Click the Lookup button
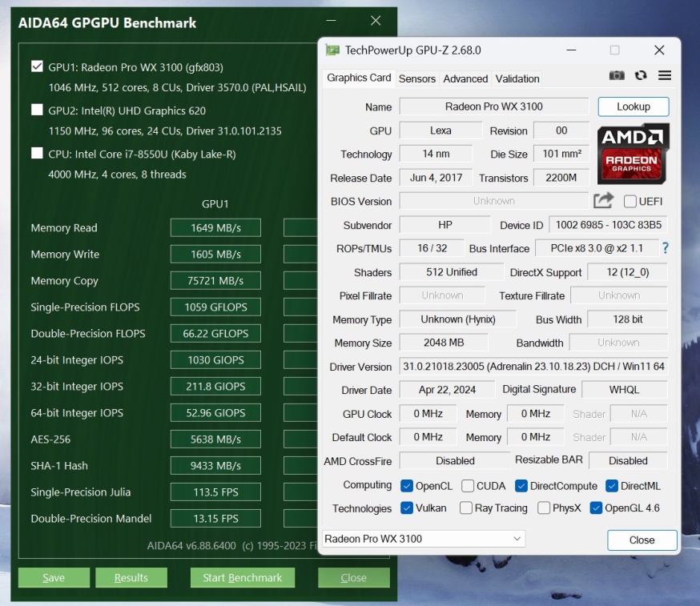 coord(633,106)
